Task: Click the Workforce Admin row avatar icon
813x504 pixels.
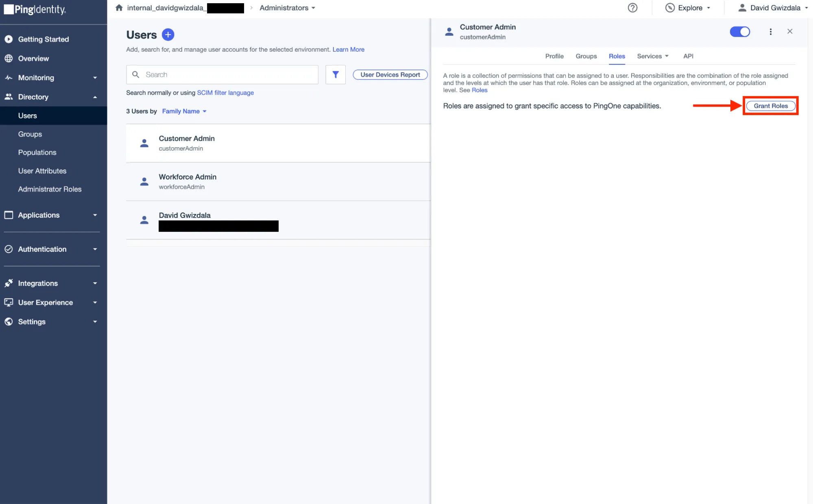Action: [144, 181]
